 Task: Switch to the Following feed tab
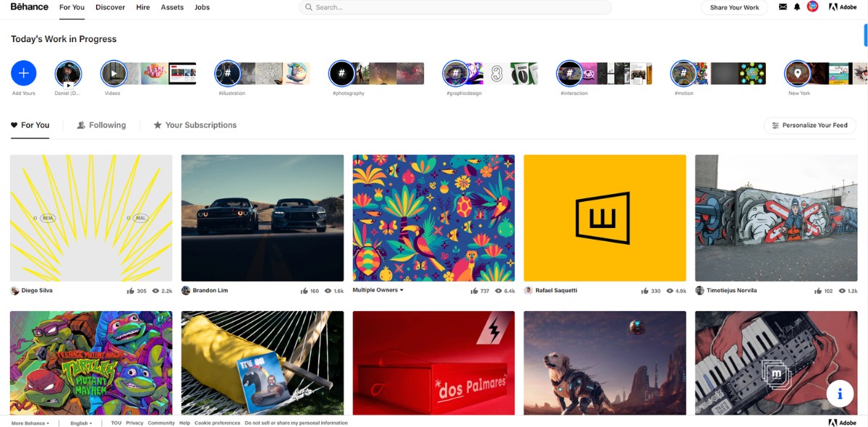tap(107, 124)
